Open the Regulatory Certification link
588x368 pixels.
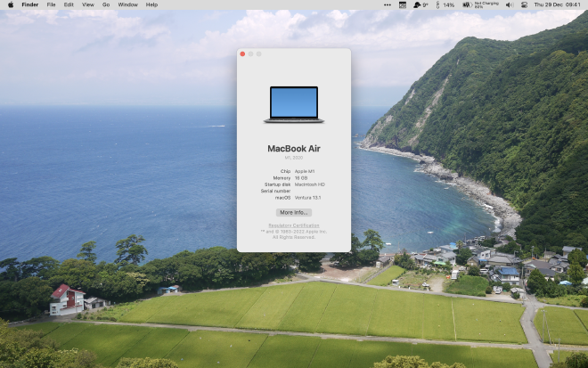(x=294, y=225)
